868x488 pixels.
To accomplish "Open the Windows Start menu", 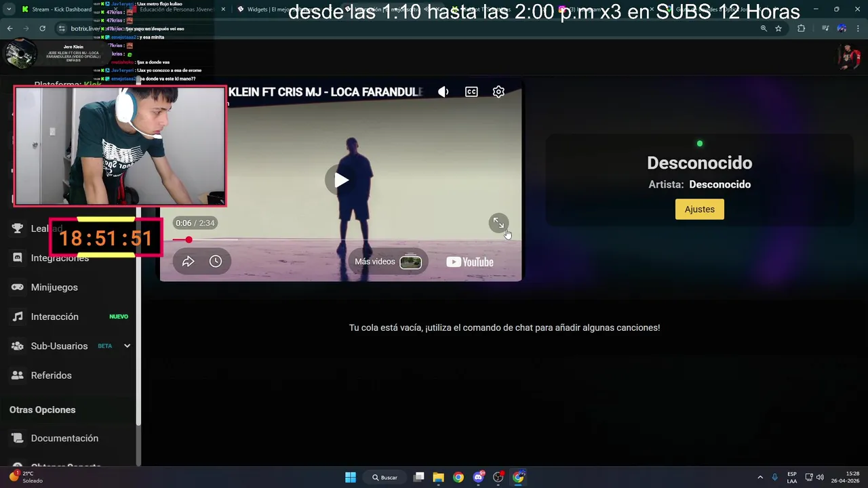I will point(351,477).
